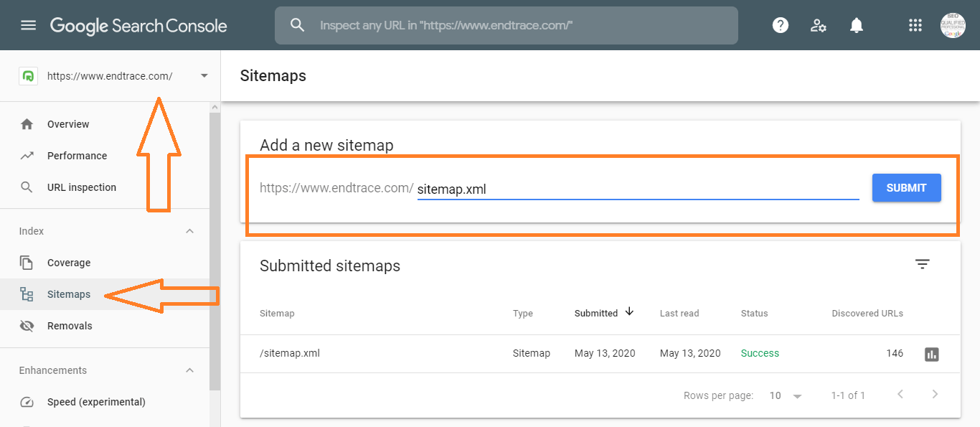Open the account profile avatar

[x=953, y=26]
